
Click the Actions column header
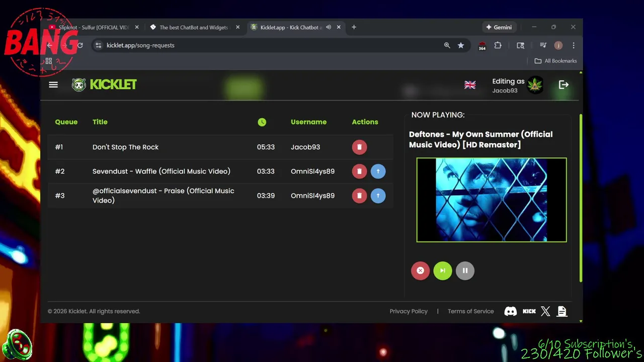tap(365, 122)
